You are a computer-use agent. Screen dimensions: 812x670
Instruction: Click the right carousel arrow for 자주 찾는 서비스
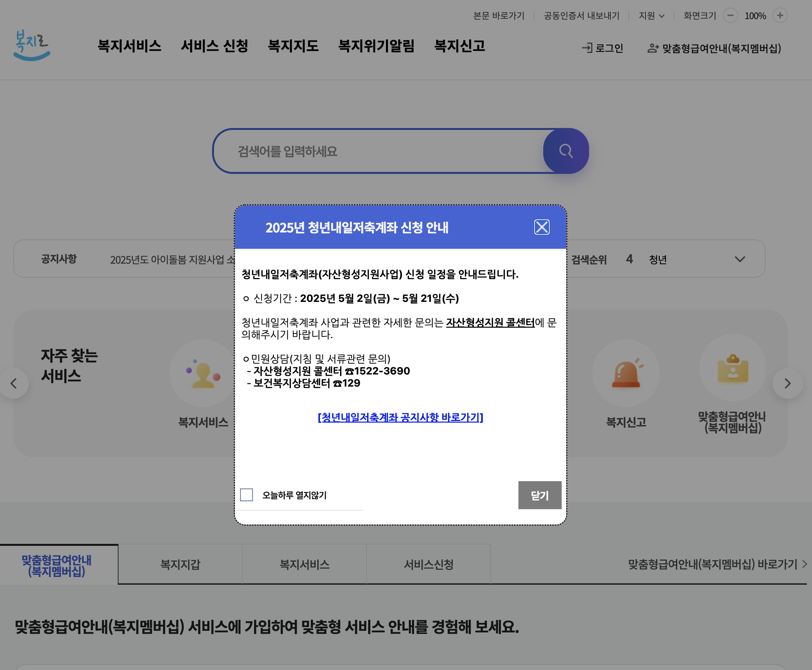point(787,383)
